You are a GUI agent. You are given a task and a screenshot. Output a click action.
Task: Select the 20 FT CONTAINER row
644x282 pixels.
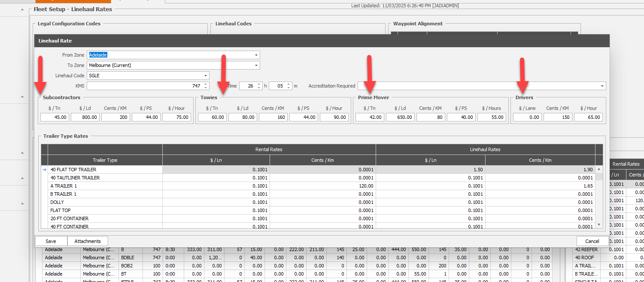coord(318,218)
